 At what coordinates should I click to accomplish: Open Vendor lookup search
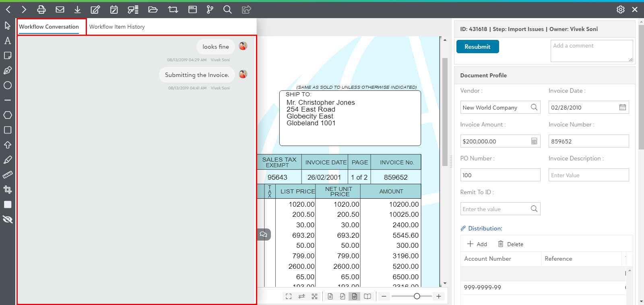534,107
